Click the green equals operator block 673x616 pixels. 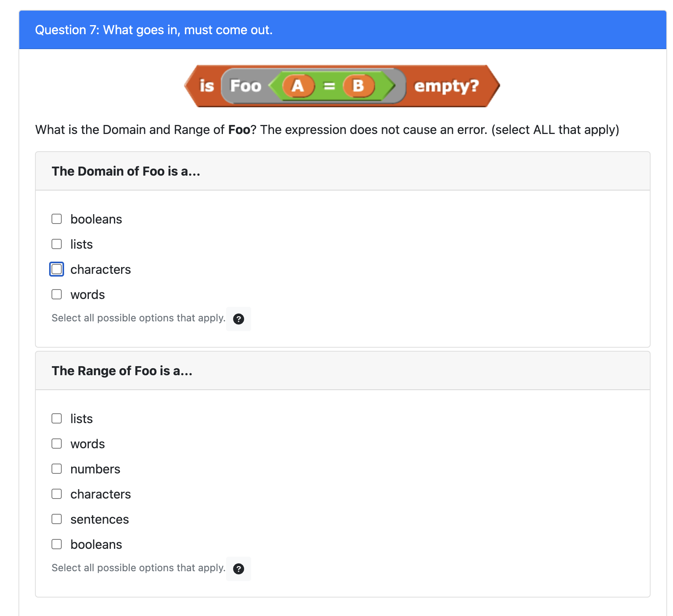click(329, 86)
